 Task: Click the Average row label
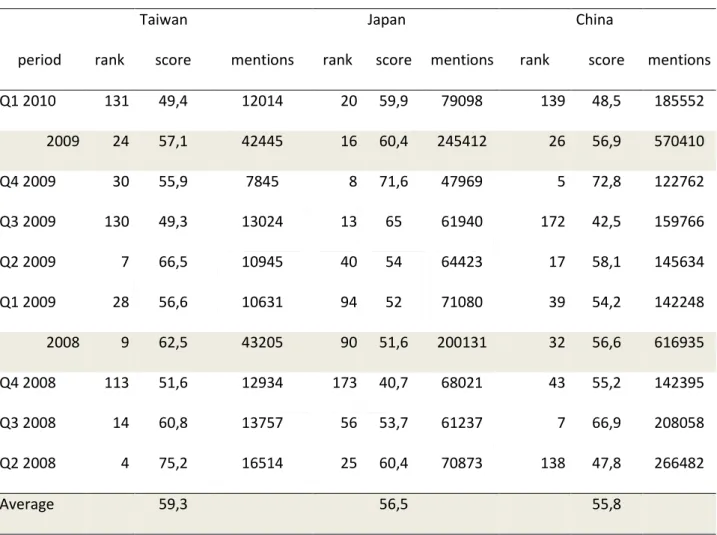point(27,504)
